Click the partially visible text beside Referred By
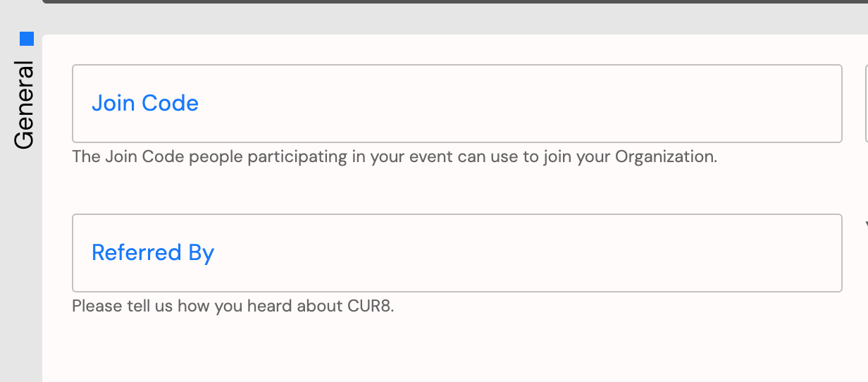The height and width of the screenshot is (382, 868). [866, 225]
